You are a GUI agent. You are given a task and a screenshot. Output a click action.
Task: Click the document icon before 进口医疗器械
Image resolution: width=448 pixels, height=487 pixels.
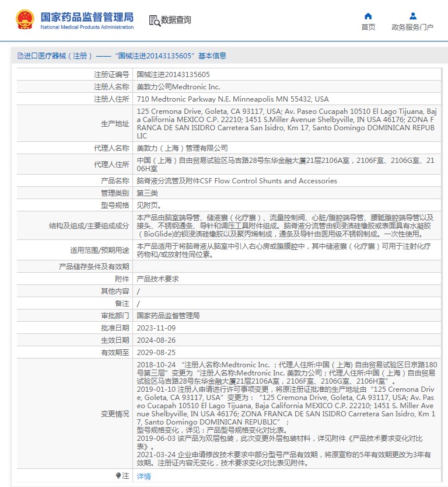point(20,56)
